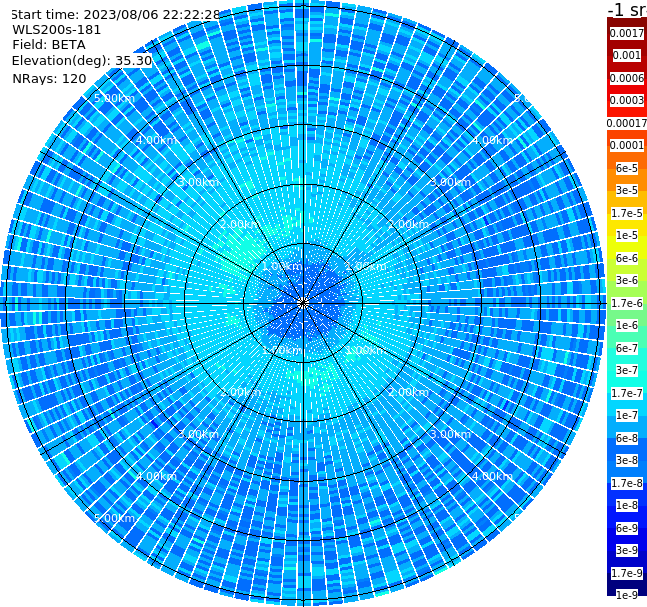
Task: Select the 6e-9 colorbar label
Action: coord(627,528)
